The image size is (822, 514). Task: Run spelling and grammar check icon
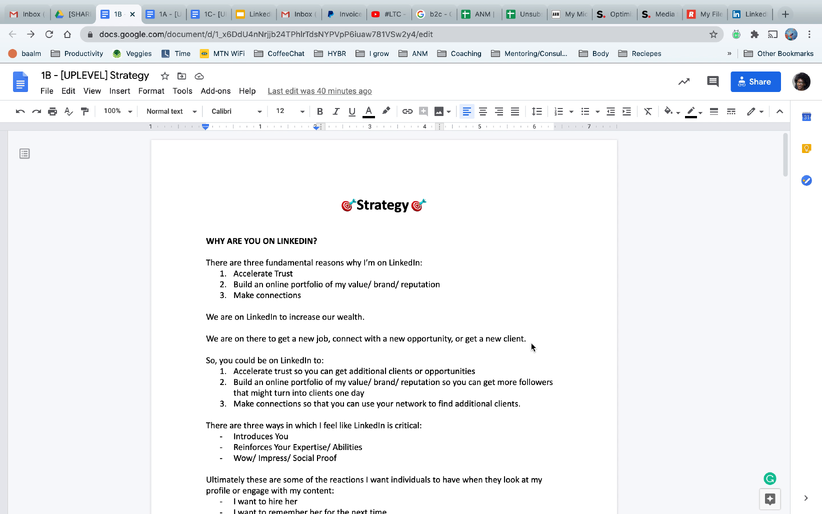68,111
